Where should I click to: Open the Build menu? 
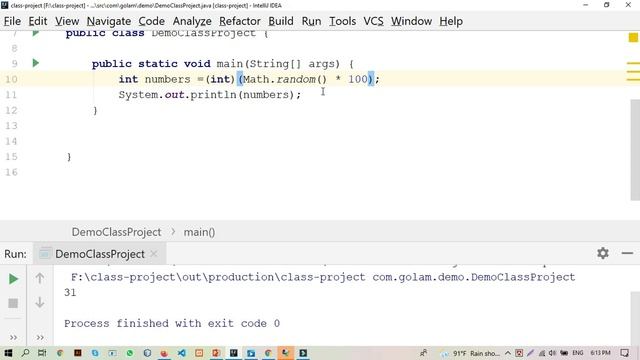click(x=281, y=21)
